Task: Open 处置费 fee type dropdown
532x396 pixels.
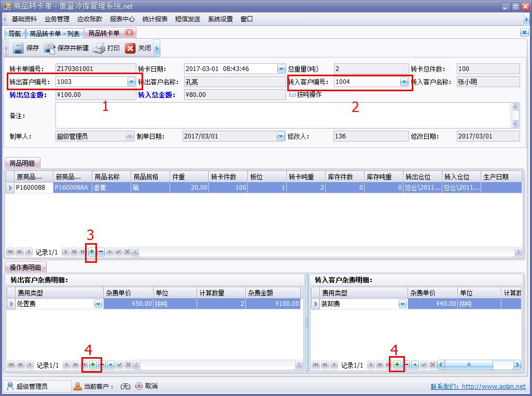Action: (98, 304)
